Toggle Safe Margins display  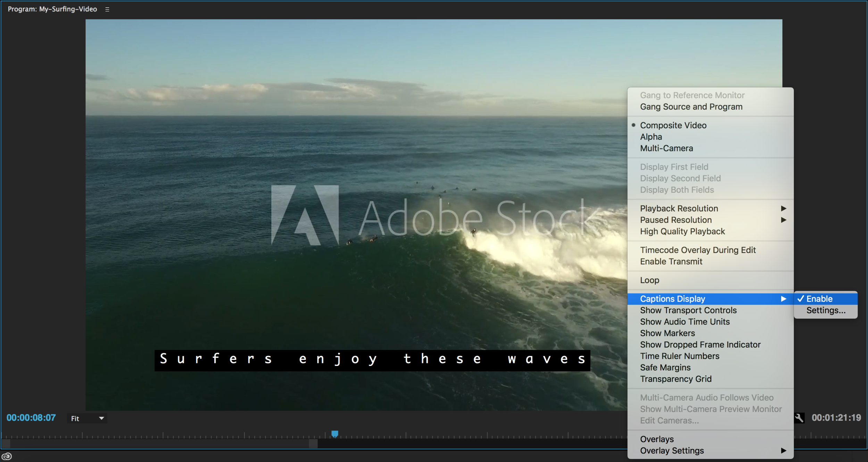(710, 368)
